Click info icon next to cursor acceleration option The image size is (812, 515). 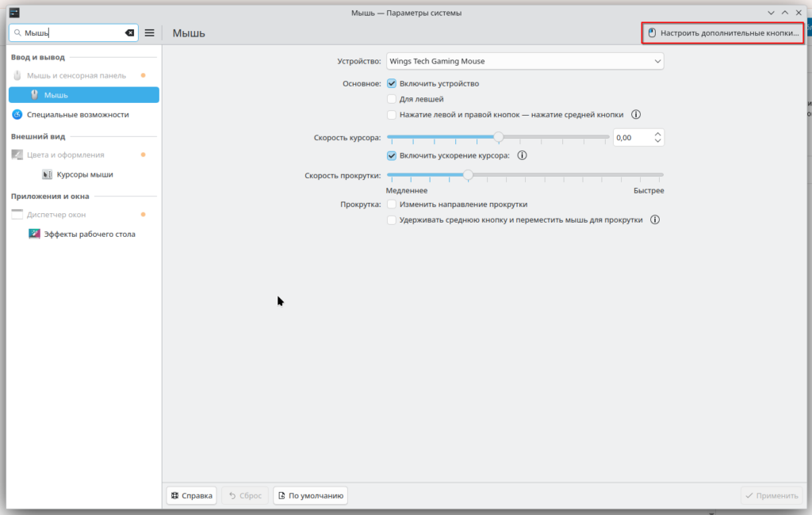pos(522,156)
